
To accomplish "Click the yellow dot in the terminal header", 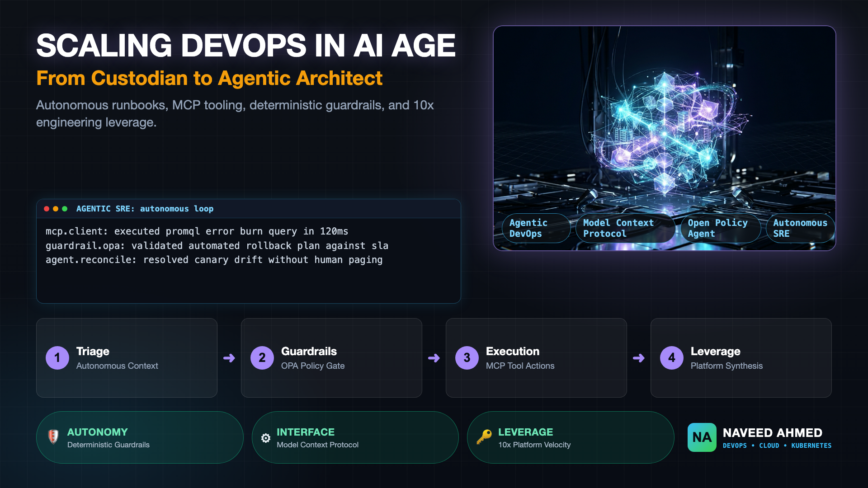I will tap(56, 209).
